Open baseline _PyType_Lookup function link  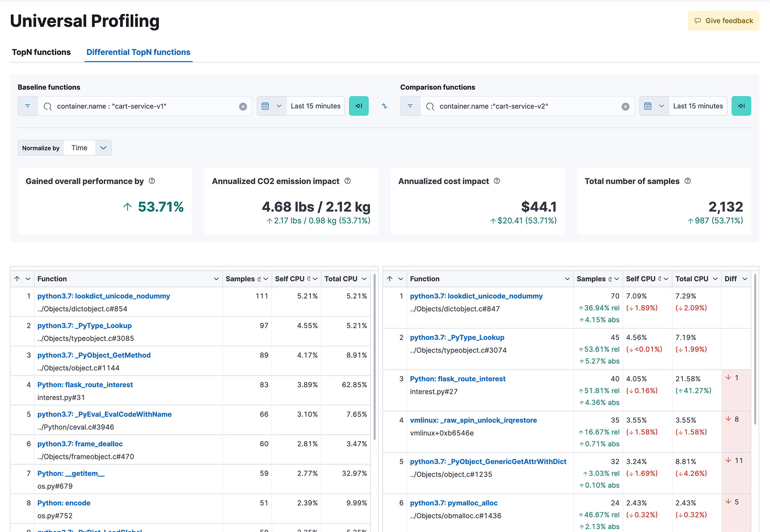click(84, 326)
